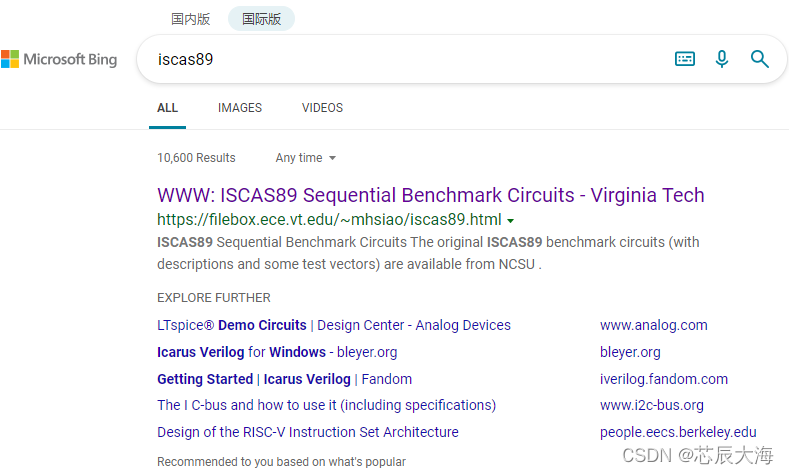The width and height of the screenshot is (789, 474).
Task: Open the I C-bus specifications link
Action: click(327, 405)
